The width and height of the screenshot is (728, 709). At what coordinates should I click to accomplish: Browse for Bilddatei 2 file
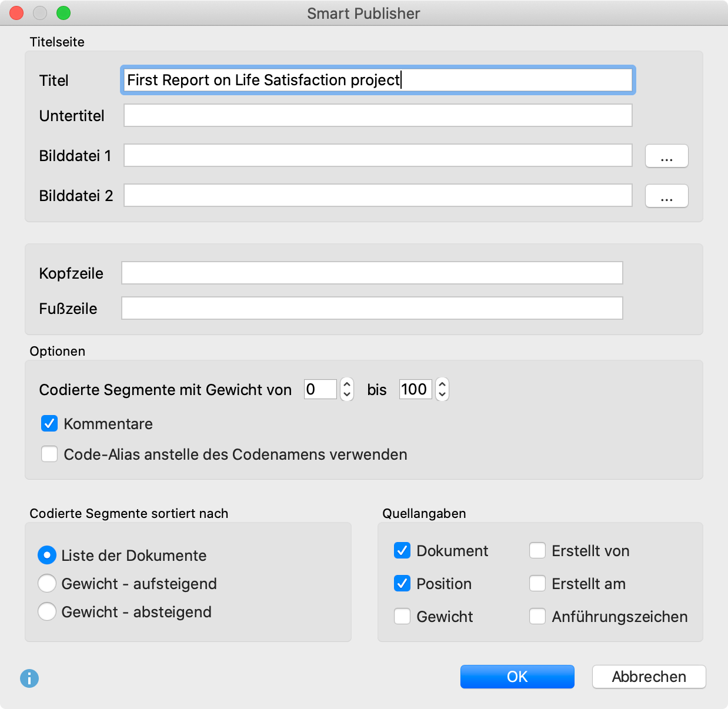667,196
